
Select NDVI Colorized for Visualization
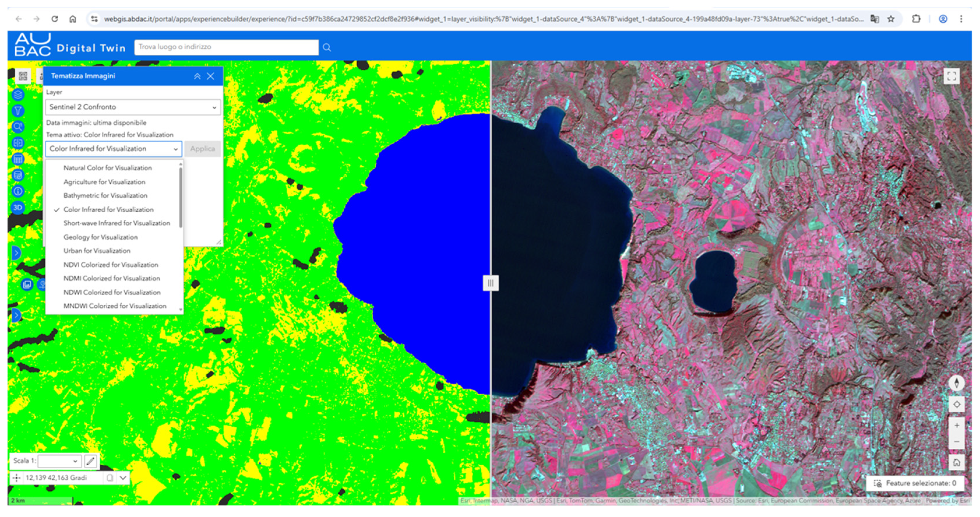pyautogui.click(x=111, y=265)
